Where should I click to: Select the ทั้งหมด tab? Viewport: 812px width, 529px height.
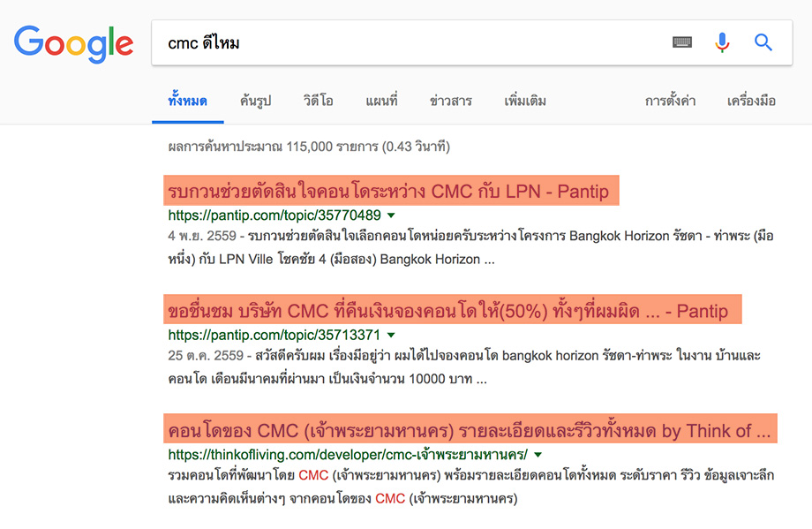click(187, 100)
